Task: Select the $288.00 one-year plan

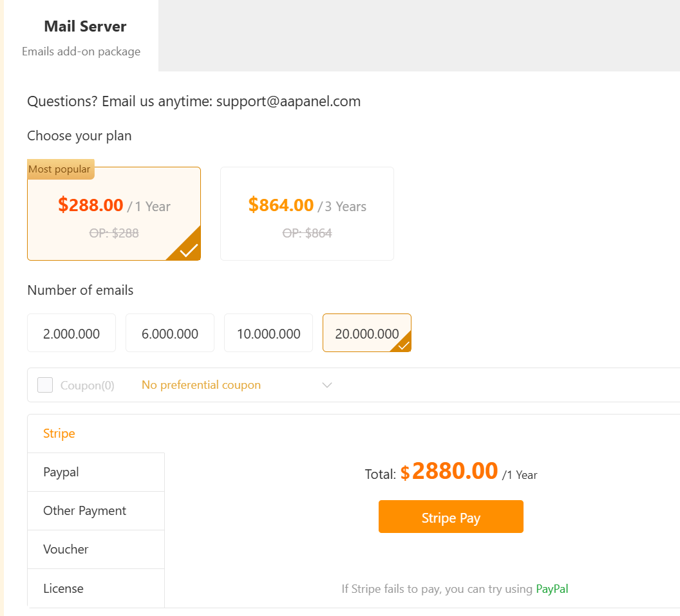Action: pyautogui.click(x=114, y=214)
